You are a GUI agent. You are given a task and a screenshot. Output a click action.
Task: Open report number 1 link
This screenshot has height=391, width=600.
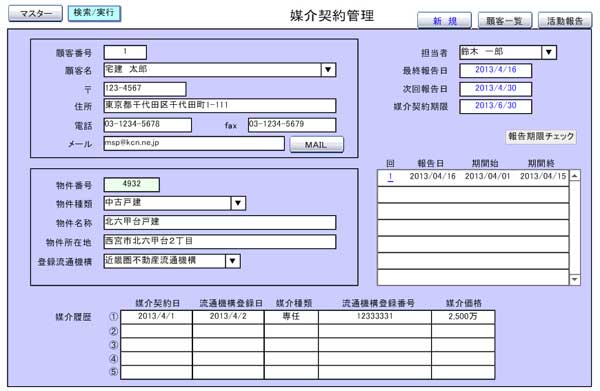tap(390, 177)
